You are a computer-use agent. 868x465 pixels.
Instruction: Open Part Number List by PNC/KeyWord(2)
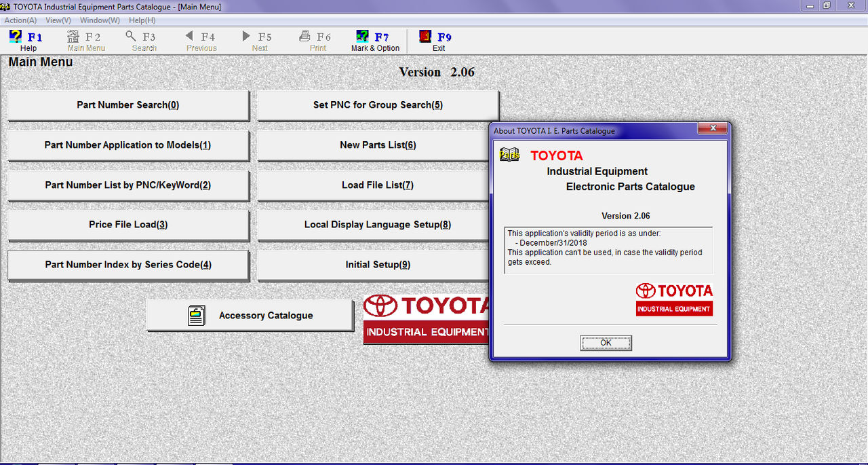[x=128, y=185]
